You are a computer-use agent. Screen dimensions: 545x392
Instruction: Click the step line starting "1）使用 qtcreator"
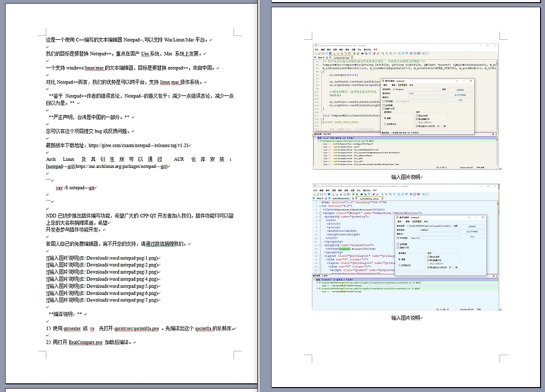(140, 328)
